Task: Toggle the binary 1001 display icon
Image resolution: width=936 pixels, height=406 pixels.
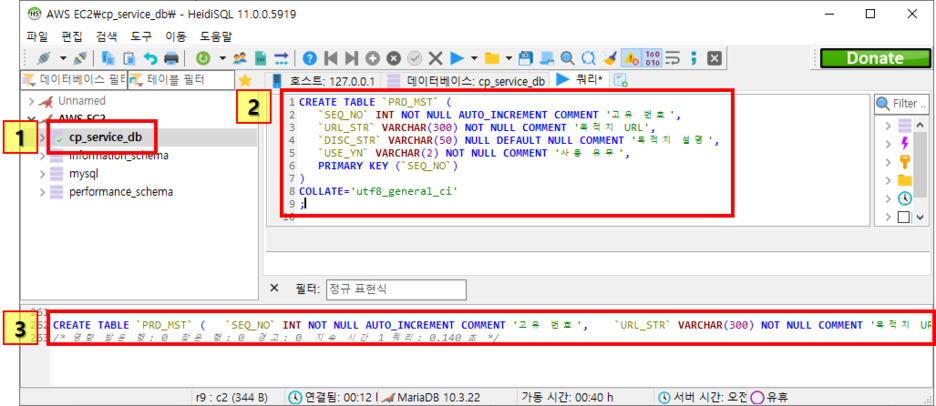Action: pyautogui.click(x=653, y=58)
